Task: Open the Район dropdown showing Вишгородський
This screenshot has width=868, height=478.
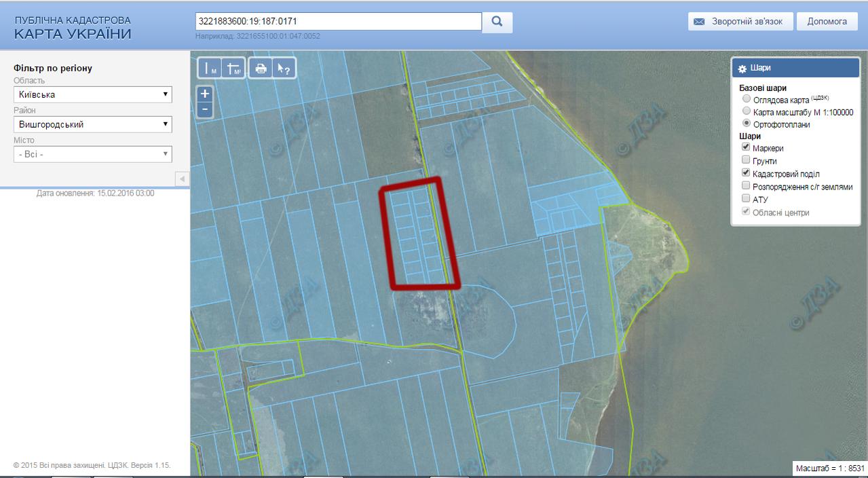Action: pyautogui.click(x=93, y=124)
